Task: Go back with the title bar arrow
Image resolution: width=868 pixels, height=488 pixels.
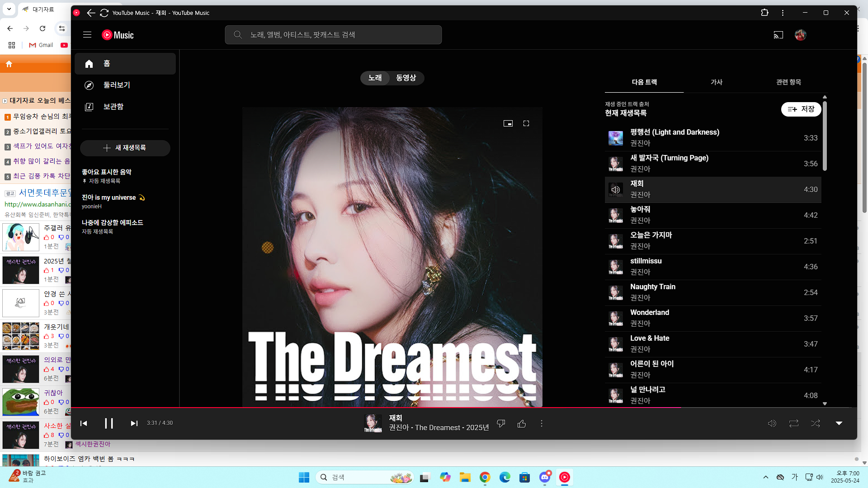Action: coord(91,13)
